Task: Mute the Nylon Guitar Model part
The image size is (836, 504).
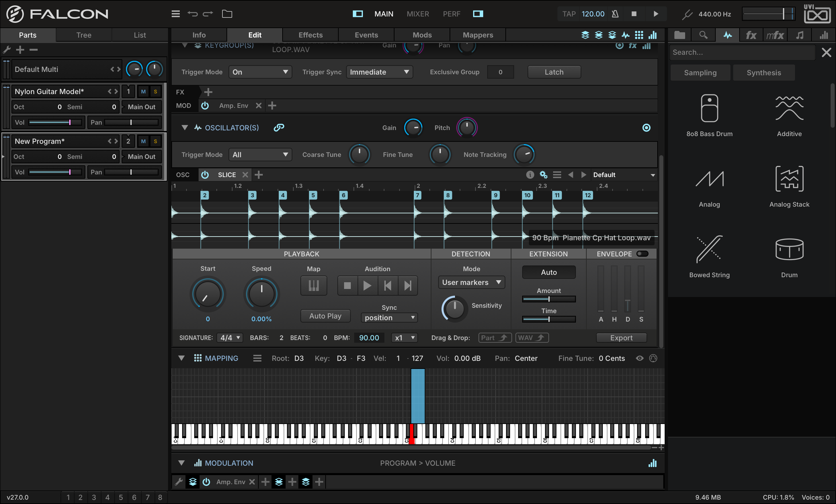Action: coord(143,92)
